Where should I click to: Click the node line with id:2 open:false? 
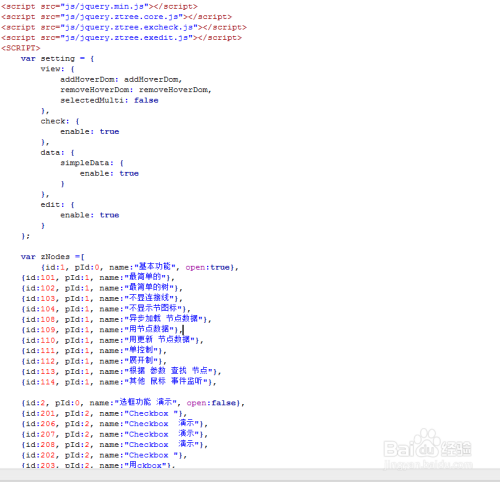point(133,402)
